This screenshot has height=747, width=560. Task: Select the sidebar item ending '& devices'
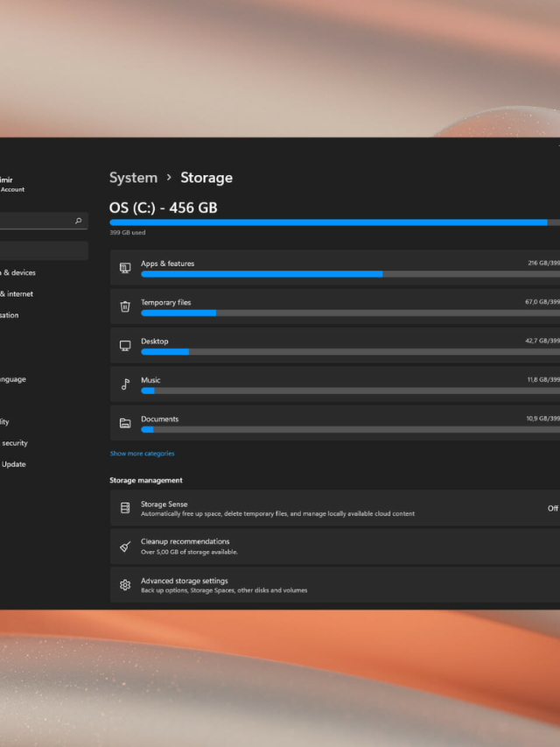17,272
